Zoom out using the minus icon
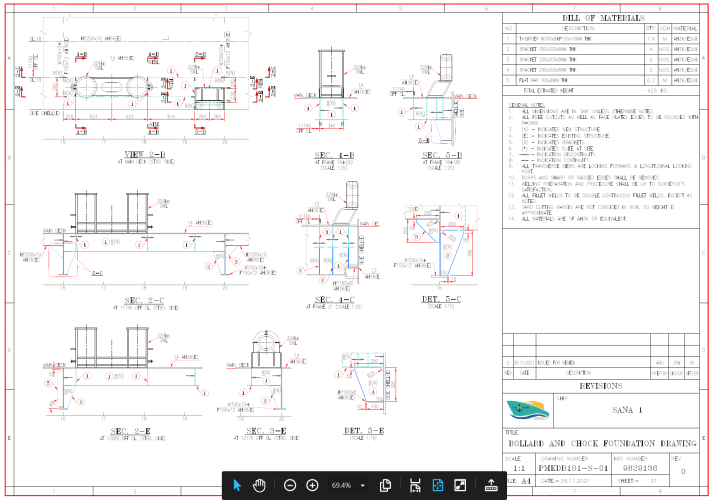Viewport: 712px width, 500px height. click(x=289, y=485)
